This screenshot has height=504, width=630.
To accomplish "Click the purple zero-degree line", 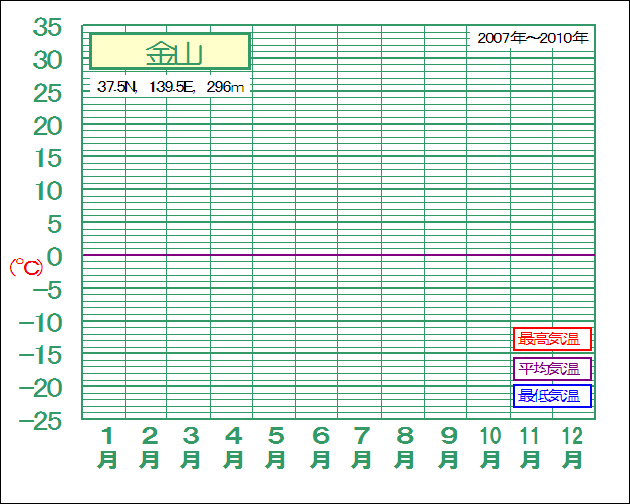I will [x=338, y=255].
